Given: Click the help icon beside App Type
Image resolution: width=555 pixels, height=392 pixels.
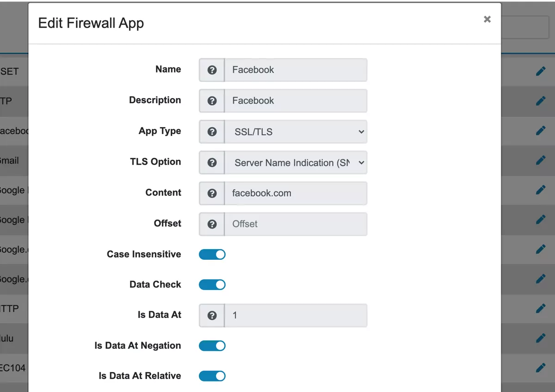Looking at the screenshot, I should (211, 132).
